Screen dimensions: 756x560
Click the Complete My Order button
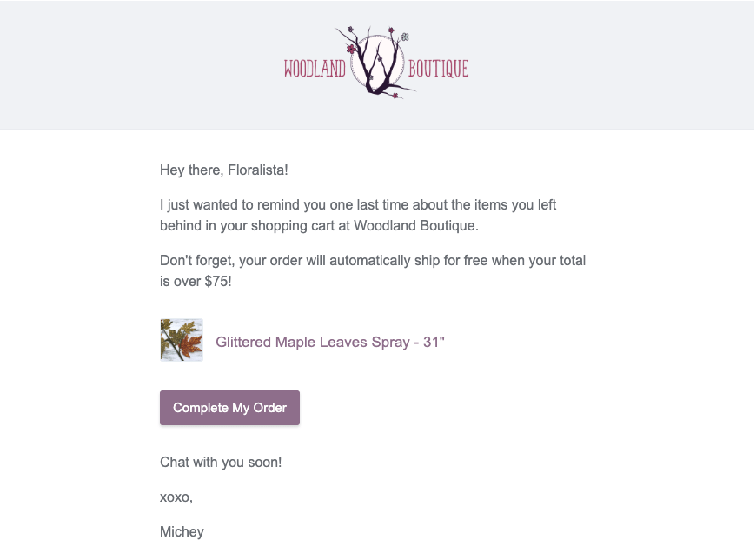pos(229,408)
